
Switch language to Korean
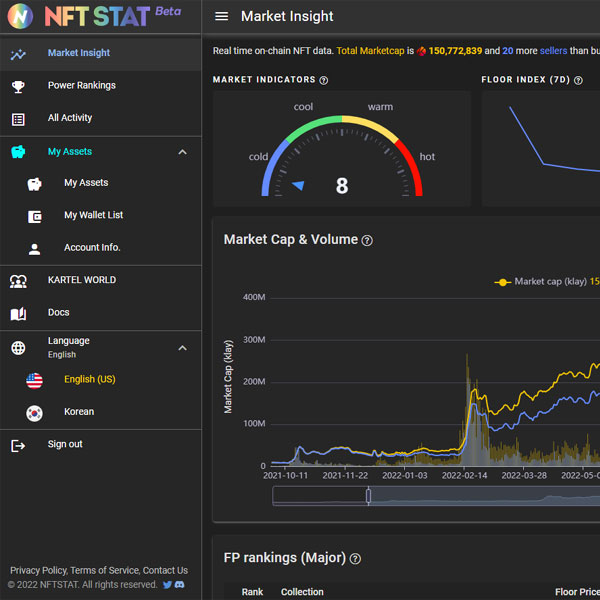79,412
